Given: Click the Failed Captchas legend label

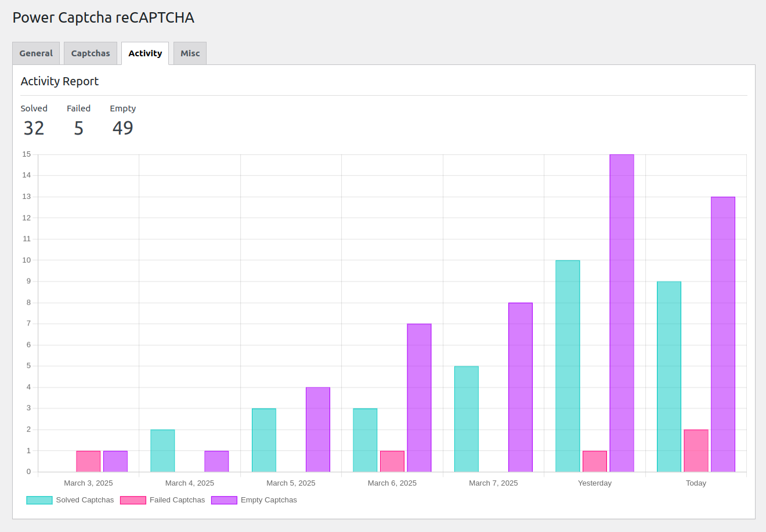Looking at the screenshot, I should click(x=177, y=500).
